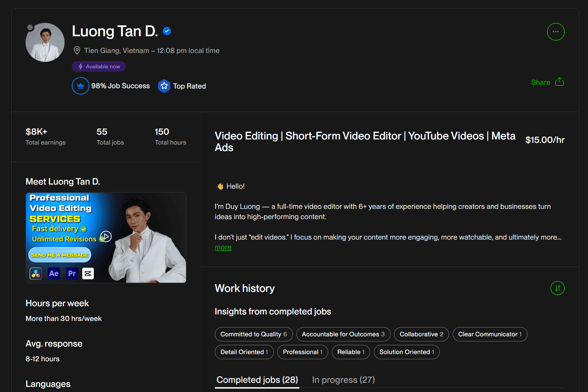Click the Premiere Pro icon in video thumbnail
588x392 pixels.
tap(72, 273)
